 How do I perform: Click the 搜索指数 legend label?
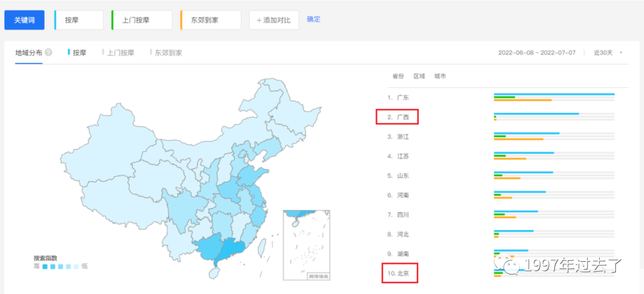pos(45,258)
